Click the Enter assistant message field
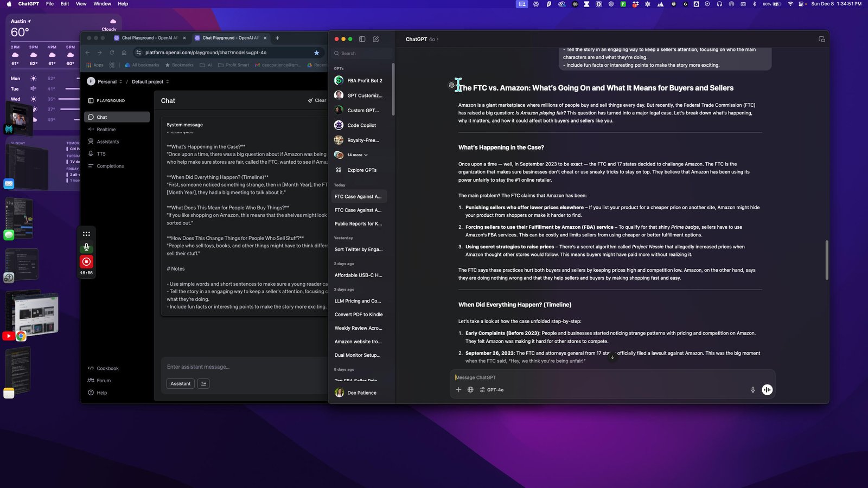 click(x=244, y=367)
